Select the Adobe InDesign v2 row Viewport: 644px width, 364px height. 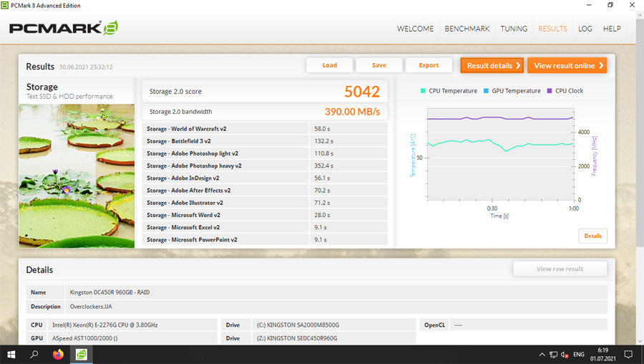(x=265, y=178)
